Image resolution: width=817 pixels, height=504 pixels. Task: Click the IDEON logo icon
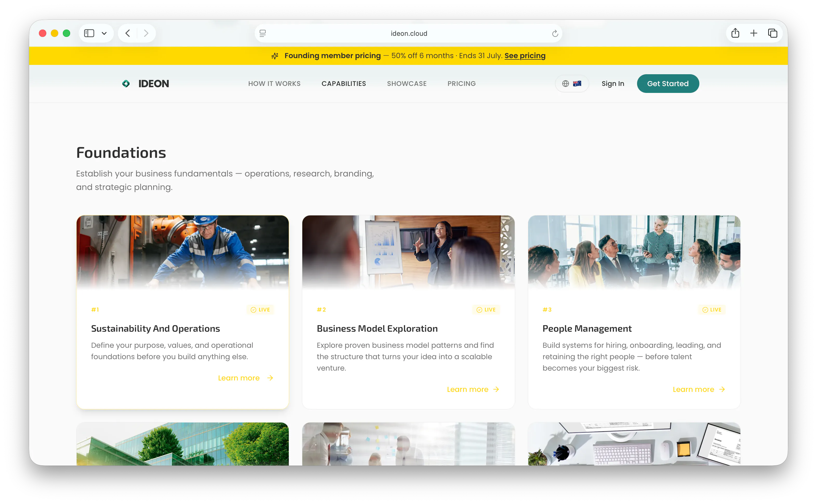(x=126, y=84)
